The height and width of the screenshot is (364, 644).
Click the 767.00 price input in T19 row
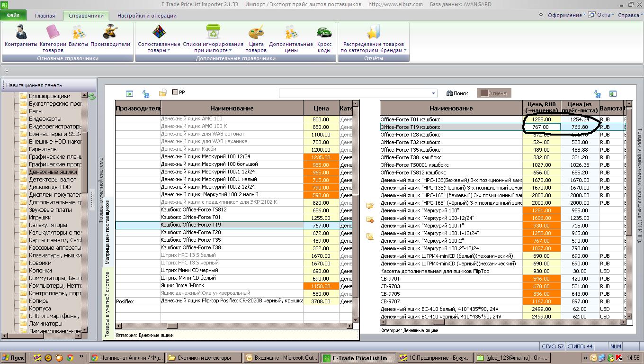pos(542,127)
